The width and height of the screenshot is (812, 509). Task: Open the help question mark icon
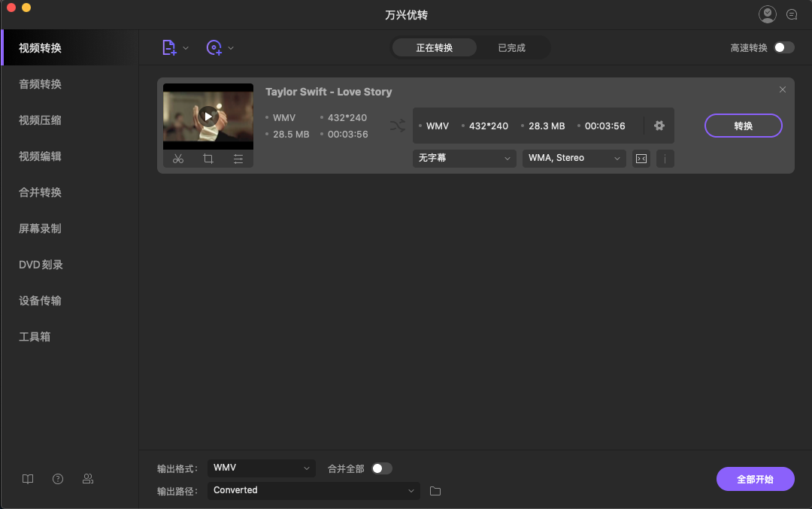tap(57, 478)
